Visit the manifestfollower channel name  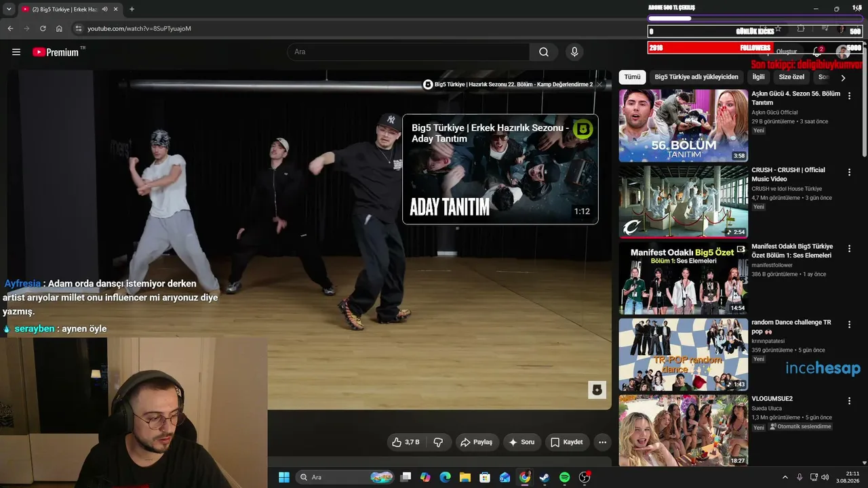point(772,265)
